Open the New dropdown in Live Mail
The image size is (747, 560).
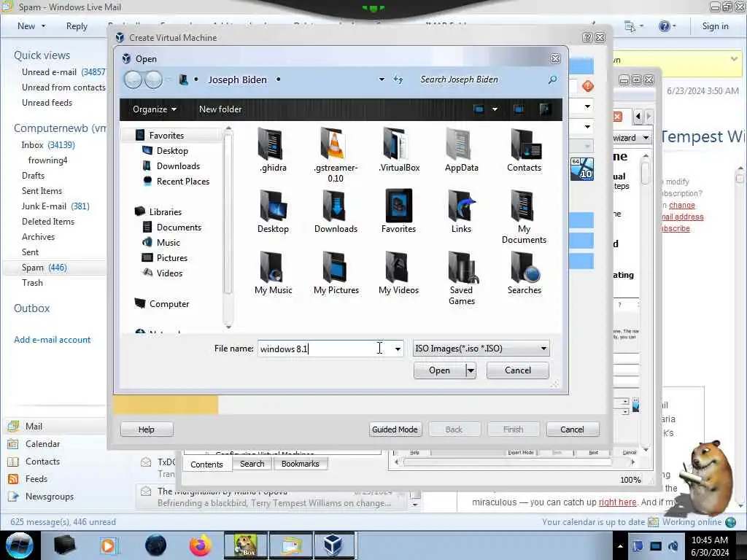point(31,26)
